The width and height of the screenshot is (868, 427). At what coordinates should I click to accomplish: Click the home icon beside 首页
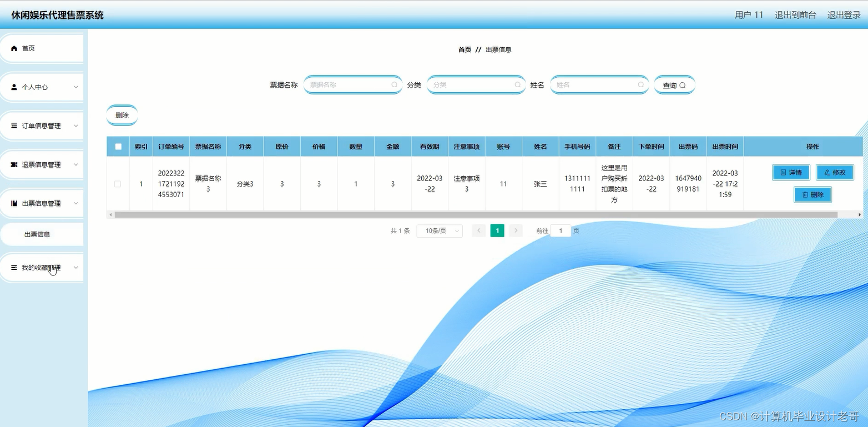14,49
